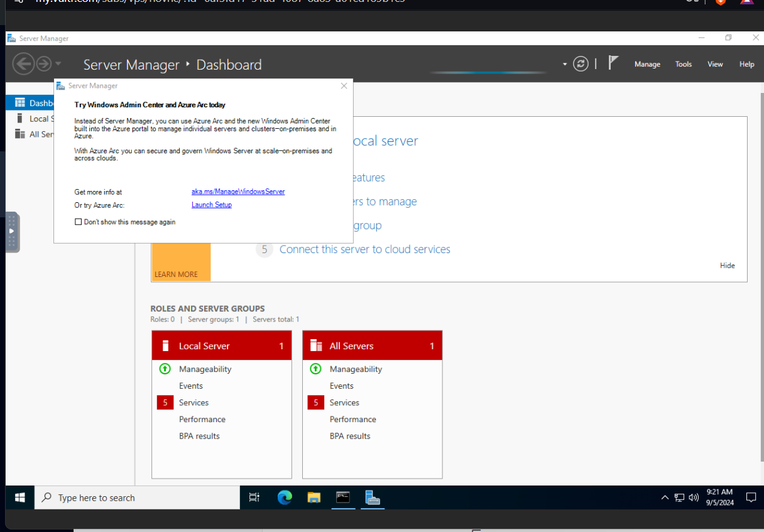This screenshot has width=764, height=532.
Task: Open File Explorer from the taskbar
Action: (314, 497)
